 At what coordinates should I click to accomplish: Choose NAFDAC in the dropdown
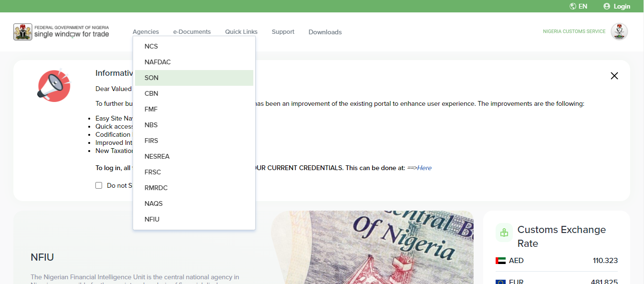pyautogui.click(x=194, y=62)
